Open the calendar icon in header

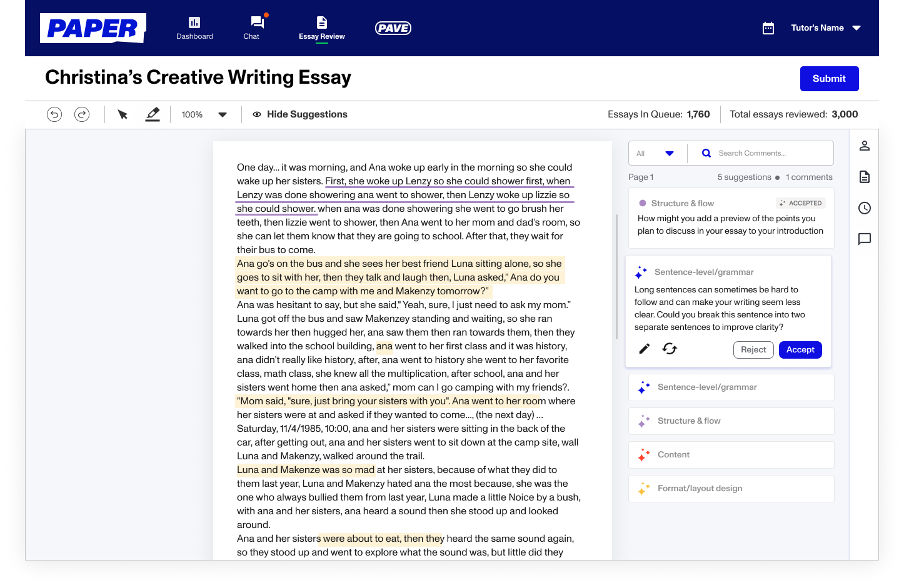[768, 28]
